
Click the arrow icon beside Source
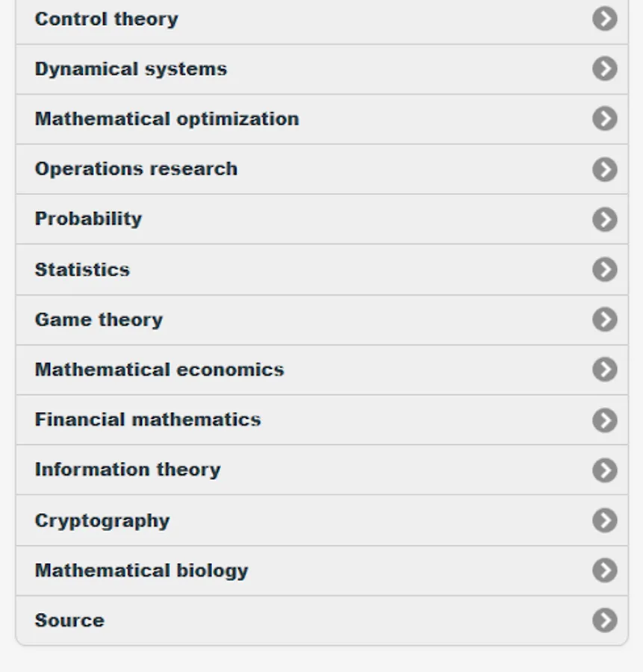pyautogui.click(x=605, y=620)
